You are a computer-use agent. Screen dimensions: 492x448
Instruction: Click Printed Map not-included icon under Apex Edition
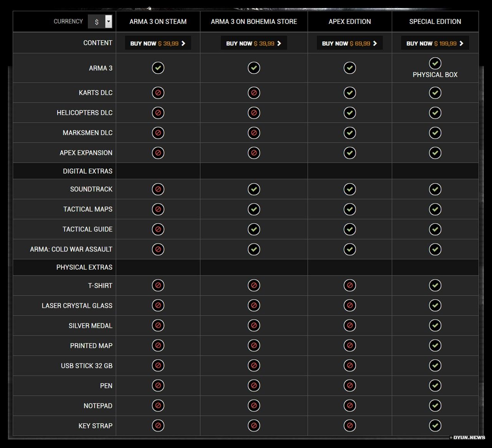coord(350,345)
